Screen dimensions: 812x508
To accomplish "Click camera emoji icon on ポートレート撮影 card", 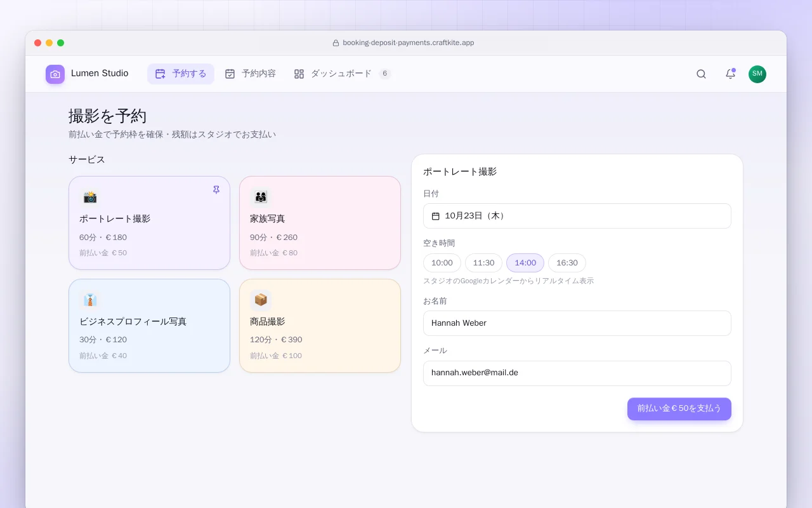I will (90, 197).
